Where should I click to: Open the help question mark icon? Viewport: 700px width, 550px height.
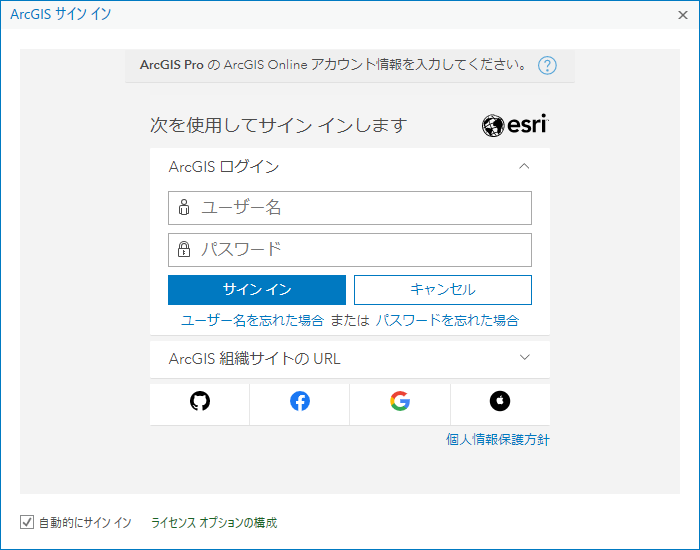[547, 66]
